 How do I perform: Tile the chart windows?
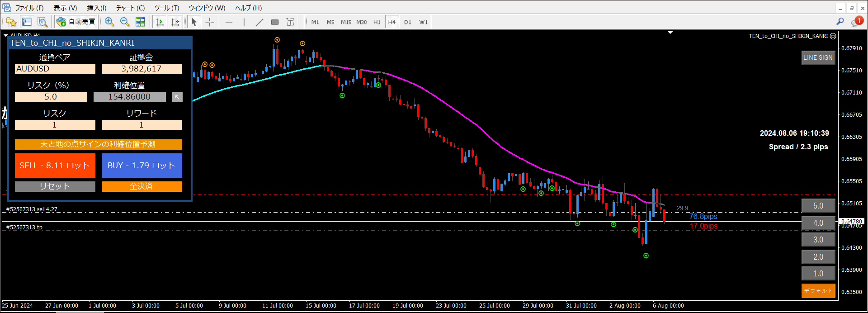click(141, 22)
